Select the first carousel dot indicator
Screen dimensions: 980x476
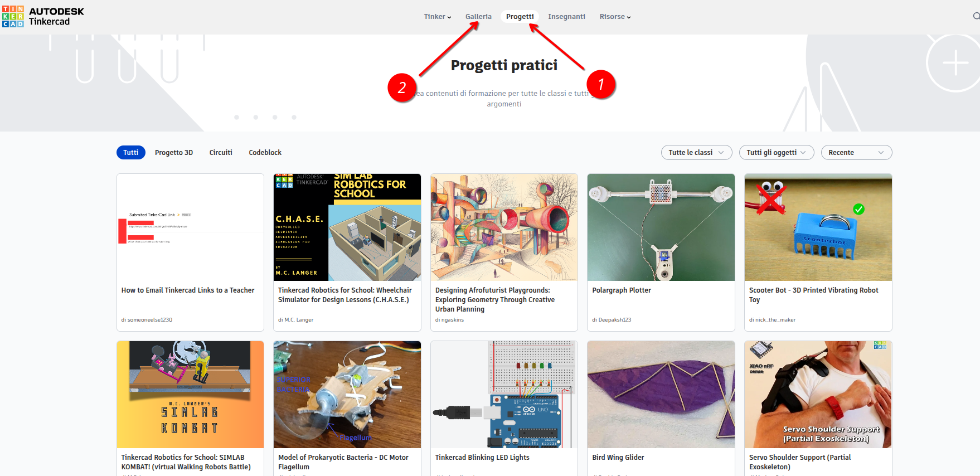[x=237, y=117]
